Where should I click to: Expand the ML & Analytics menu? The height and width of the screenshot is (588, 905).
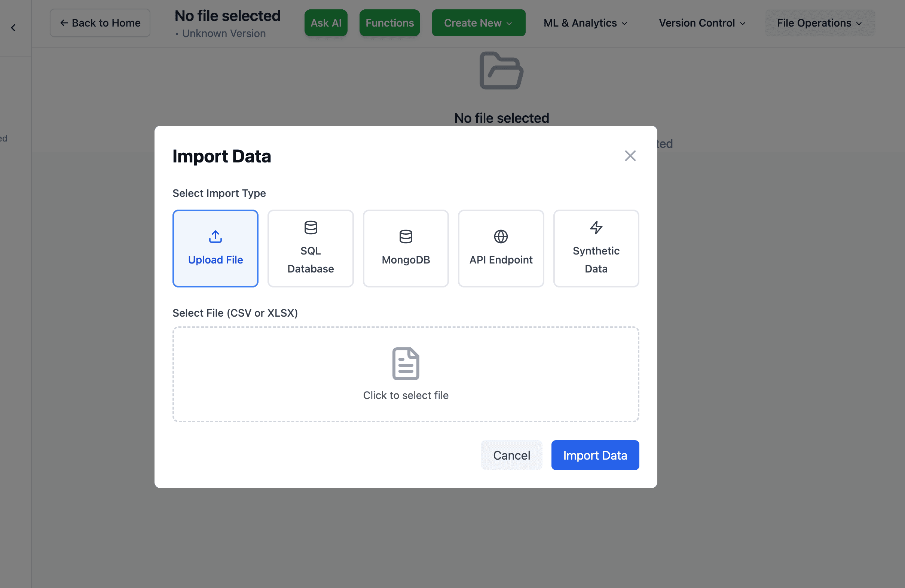tap(585, 23)
